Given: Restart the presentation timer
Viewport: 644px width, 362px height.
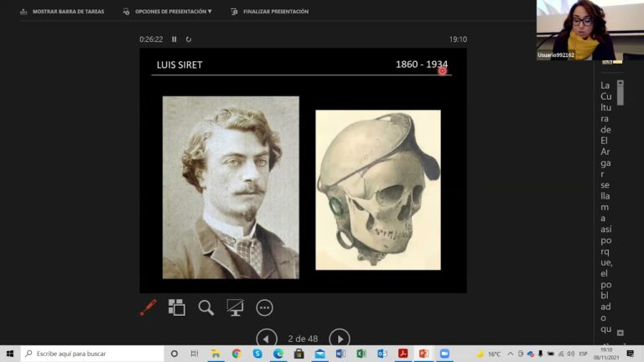Looking at the screenshot, I should [x=189, y=39].
